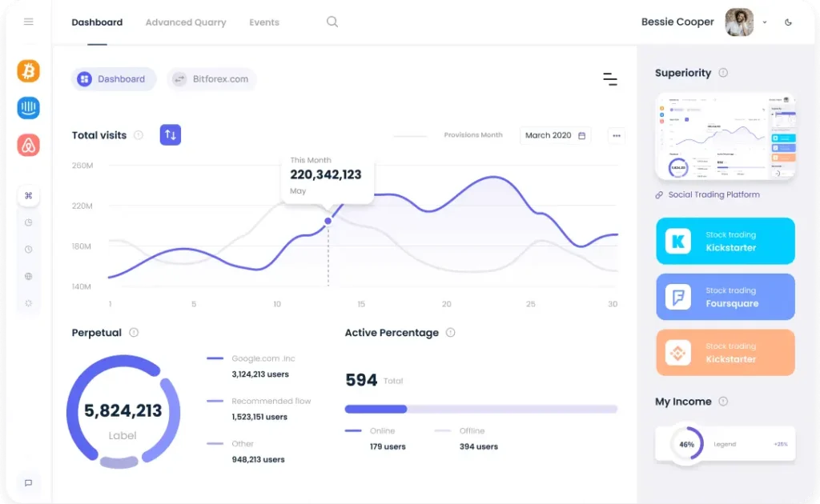Open the Airbnb icon in the sidebar

pyautogui.click(x=28, y=145)
